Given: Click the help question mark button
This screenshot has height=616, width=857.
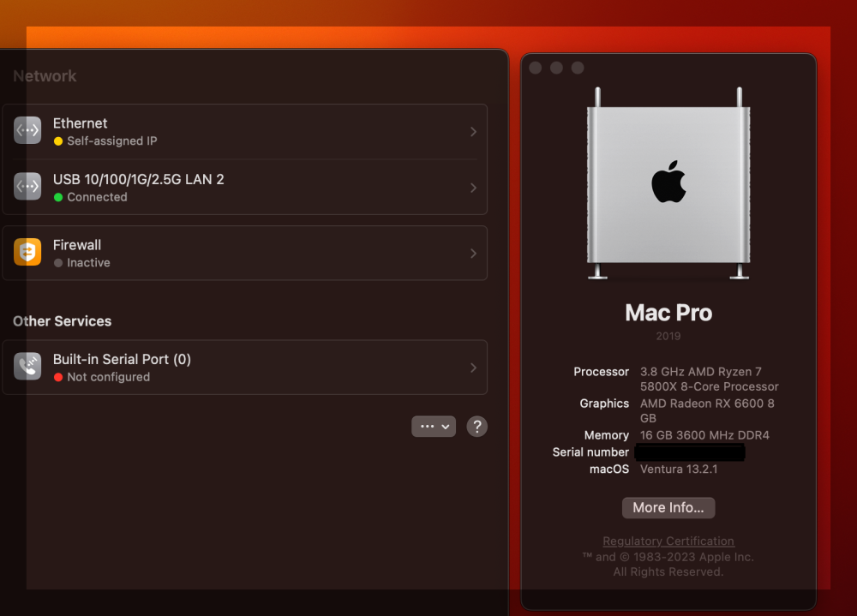Looking at the screenshot, I should pyautogui.click(x=477, y=427).
